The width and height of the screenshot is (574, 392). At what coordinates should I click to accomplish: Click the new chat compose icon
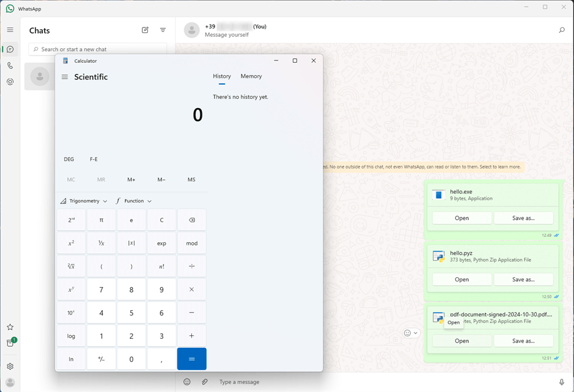click(x=145, y=30)
